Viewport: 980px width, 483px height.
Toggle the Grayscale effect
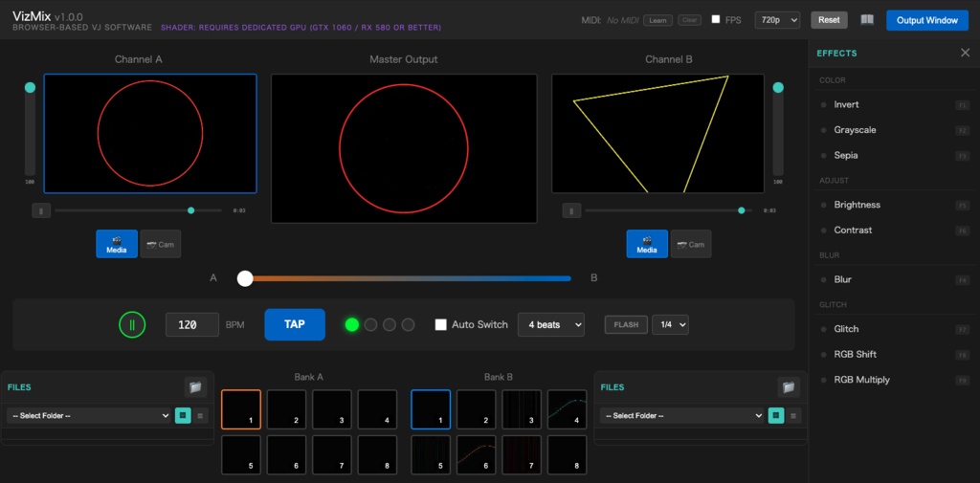click(895, 130)
